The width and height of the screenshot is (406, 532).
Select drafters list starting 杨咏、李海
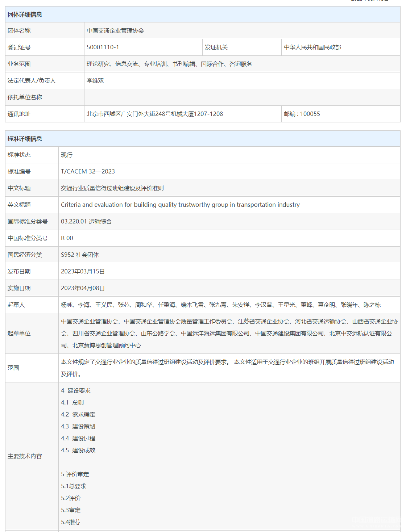221,305
